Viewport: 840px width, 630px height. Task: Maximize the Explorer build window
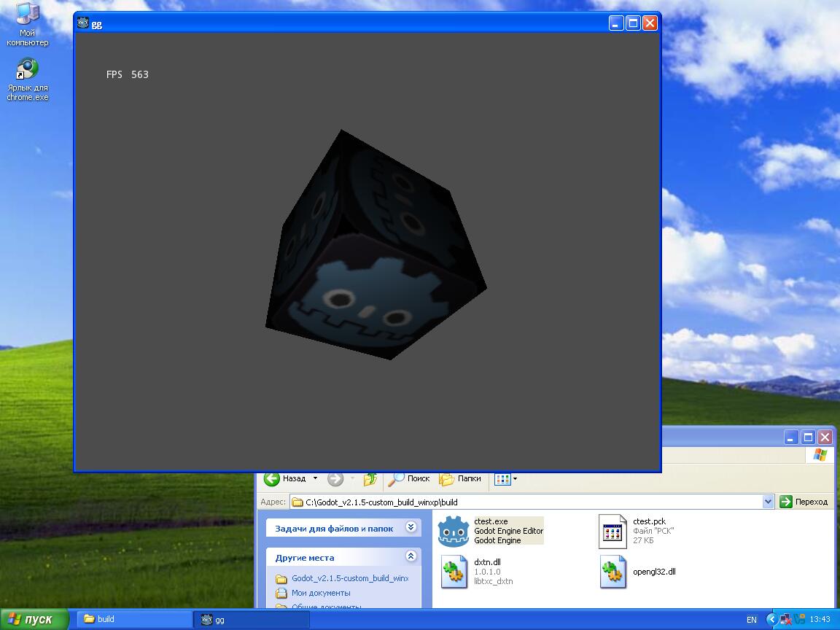pyautogui.click(x=808, y=437)
